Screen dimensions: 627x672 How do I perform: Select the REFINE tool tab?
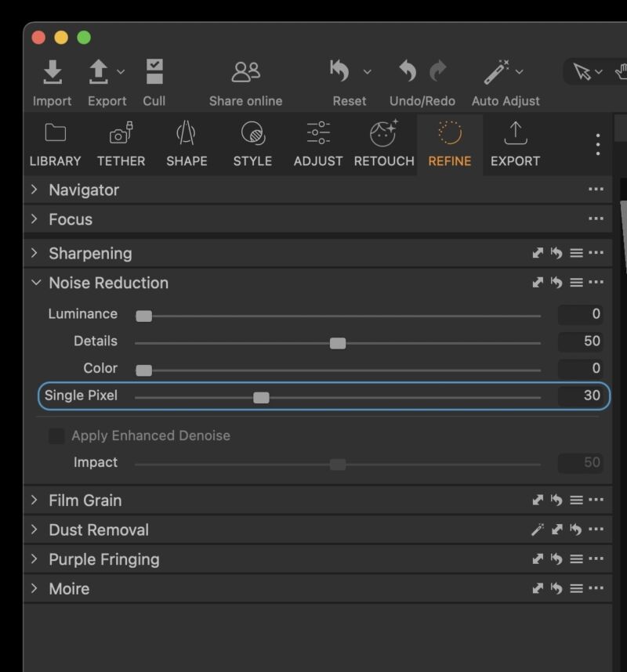450,144
